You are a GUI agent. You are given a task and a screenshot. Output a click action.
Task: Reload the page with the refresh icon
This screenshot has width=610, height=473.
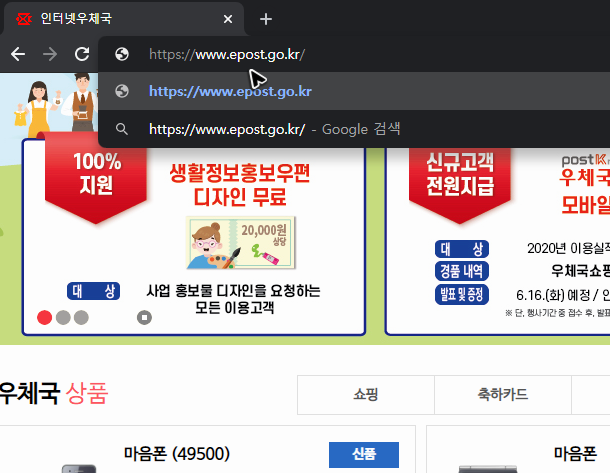click(82, 54)
